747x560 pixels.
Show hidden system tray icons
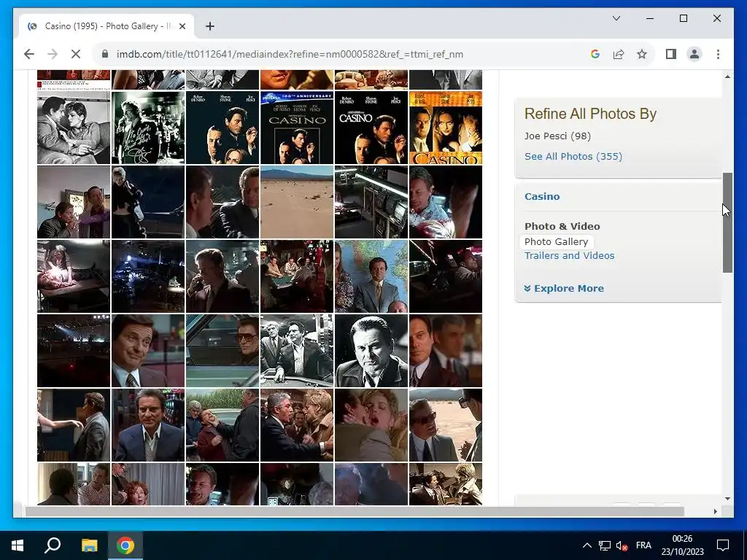(587, 545)
